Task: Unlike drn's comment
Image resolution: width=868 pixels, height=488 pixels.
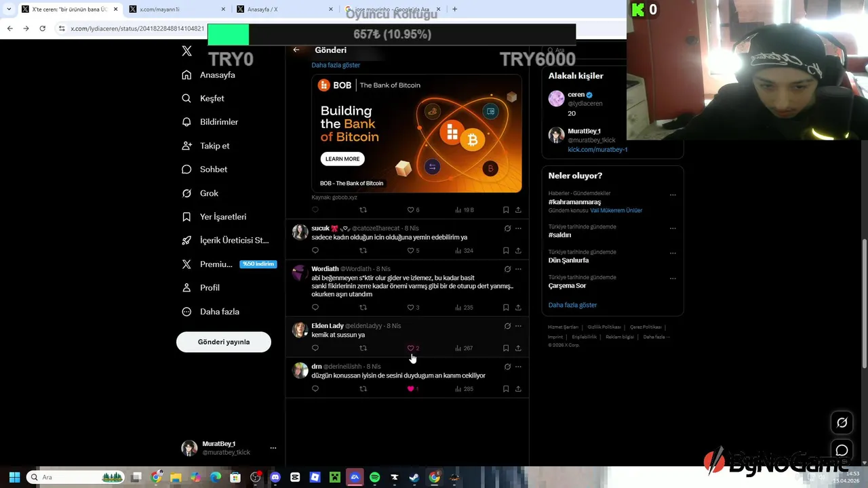Action: (x=410, y=389)
